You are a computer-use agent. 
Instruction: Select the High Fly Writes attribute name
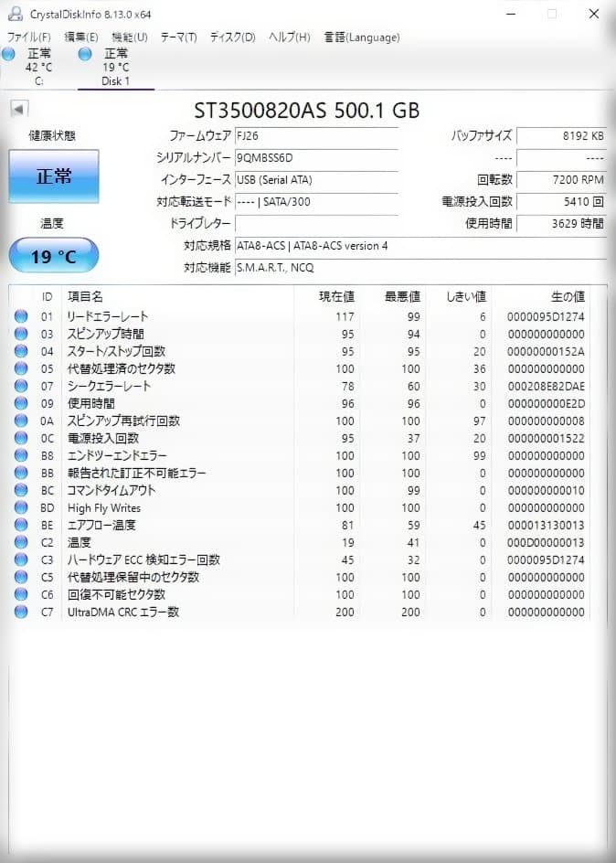(104, 508)
